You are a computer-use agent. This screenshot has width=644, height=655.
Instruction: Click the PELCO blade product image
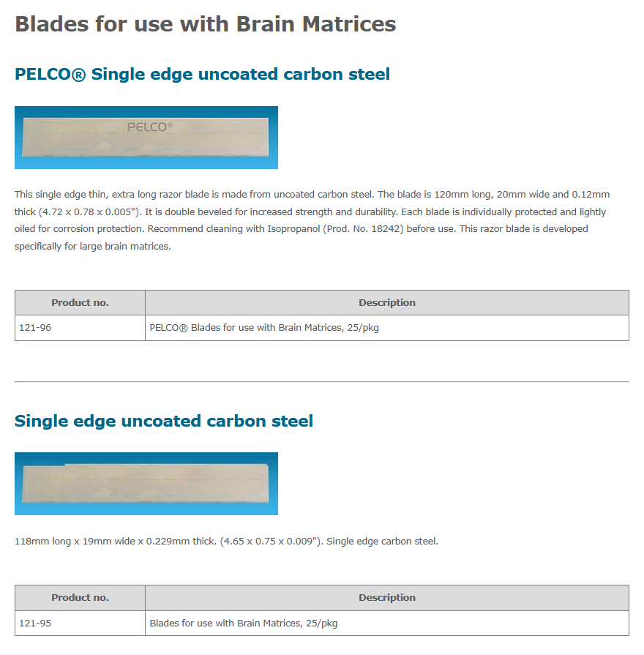coord(146,138)
